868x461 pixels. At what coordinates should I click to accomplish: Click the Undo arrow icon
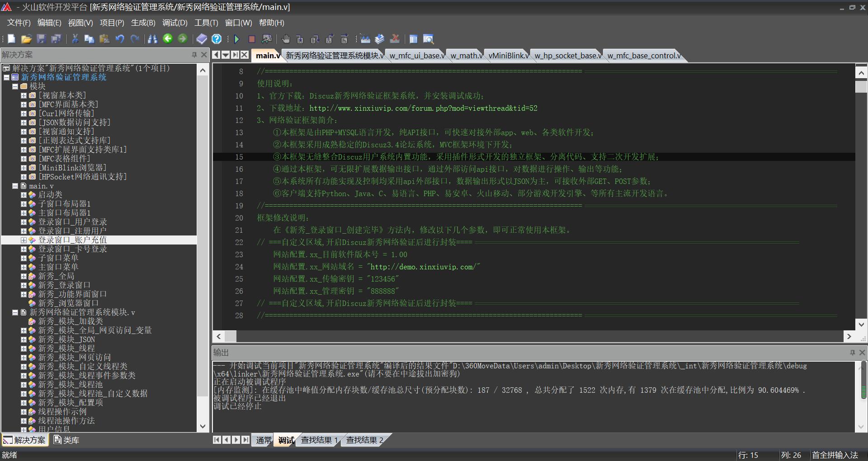pos(120,39)
